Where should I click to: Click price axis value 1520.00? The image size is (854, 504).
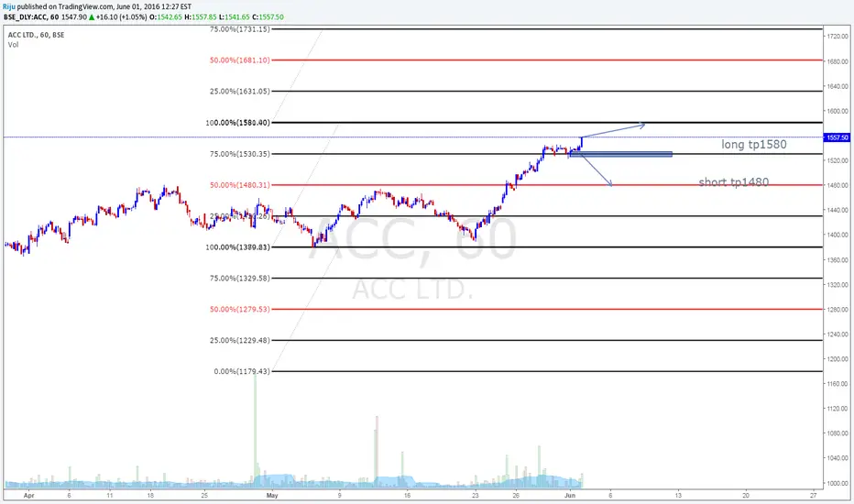coord(838,160)
